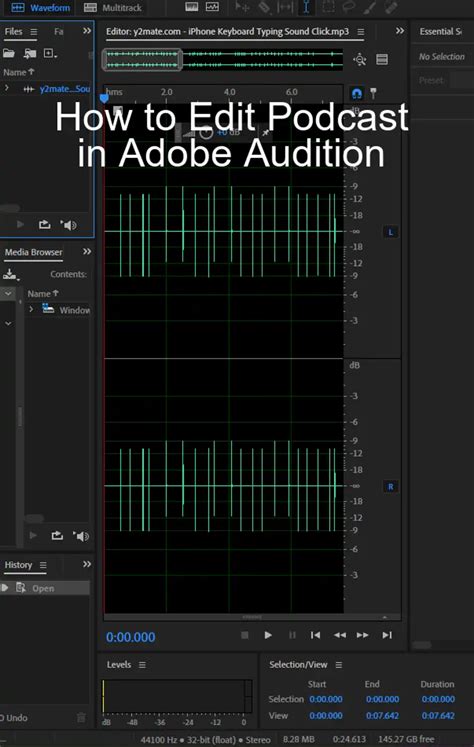Expand the Windows drive tree item
The width and height of the screenshot is (474, 747).
[31, 309]
